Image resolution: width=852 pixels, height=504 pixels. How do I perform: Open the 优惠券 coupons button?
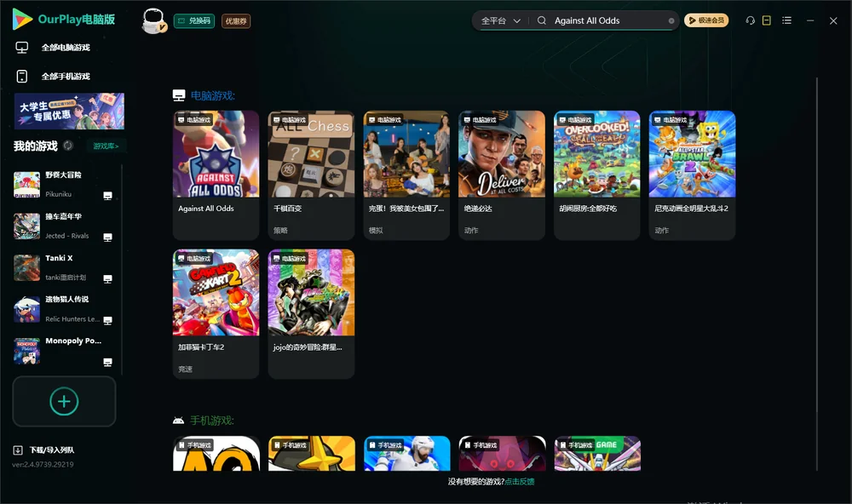coord(236,21)
